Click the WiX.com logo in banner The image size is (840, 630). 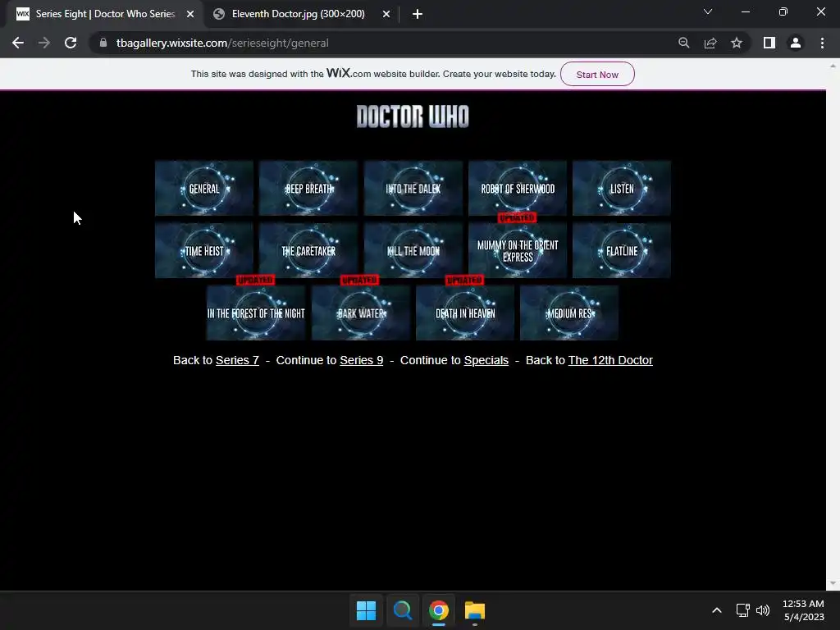(x=348, y=73)
